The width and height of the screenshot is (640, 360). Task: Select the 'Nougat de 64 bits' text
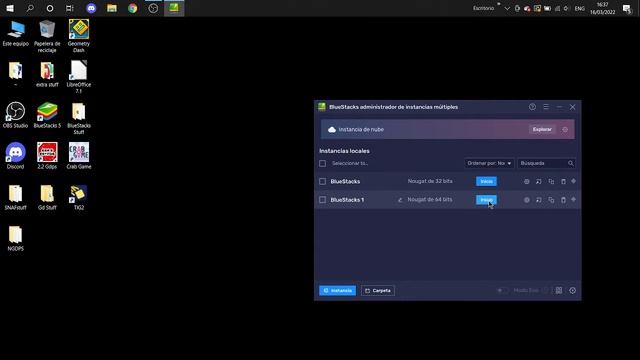(x=430, y=200)
